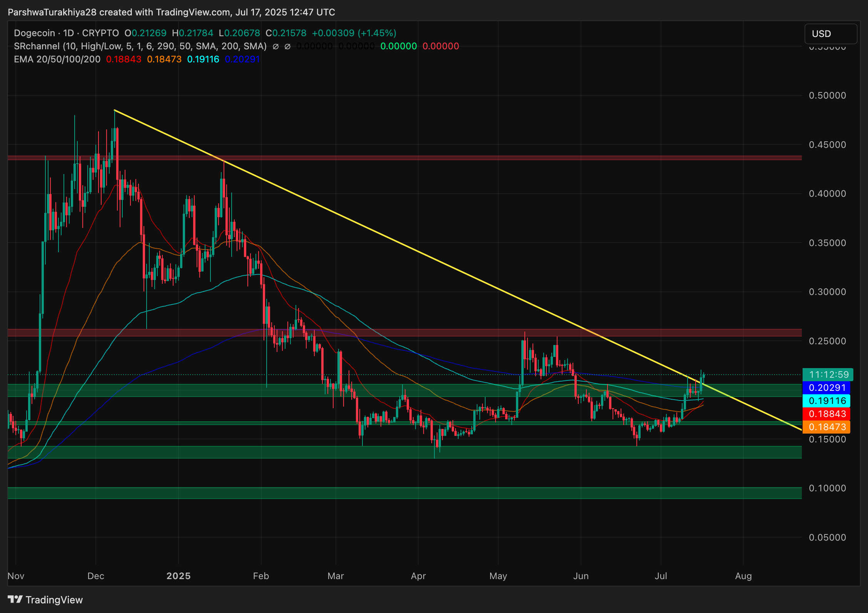Image resolution: width=868 pixels, height=613 pixels.
Task: Click the Nov label on time axis
Action: (16, 576)
